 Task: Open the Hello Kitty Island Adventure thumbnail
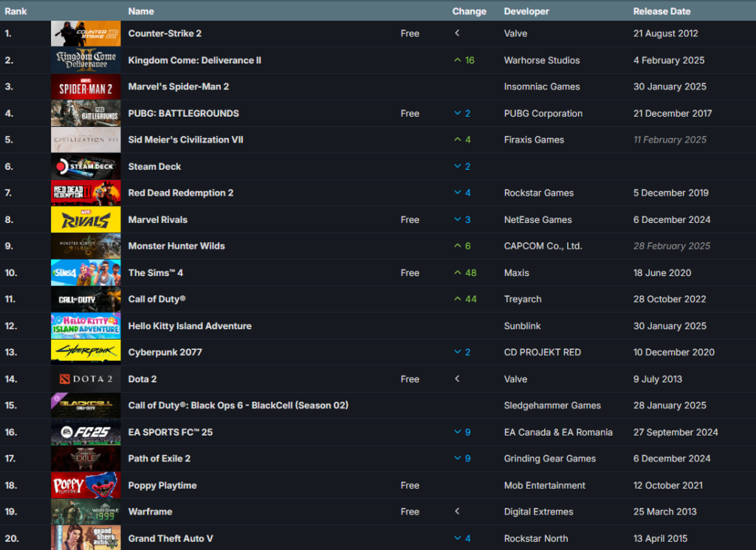[86, 326]
